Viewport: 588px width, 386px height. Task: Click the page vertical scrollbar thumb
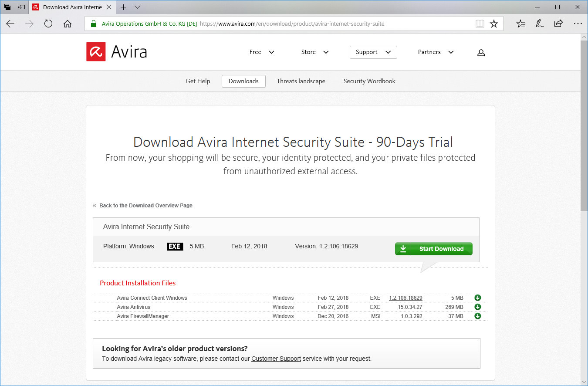pyautogui.click(x=584, y=125)
